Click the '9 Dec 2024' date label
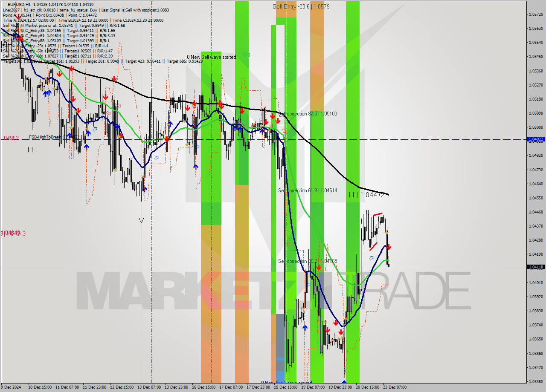 coord(12,387)
